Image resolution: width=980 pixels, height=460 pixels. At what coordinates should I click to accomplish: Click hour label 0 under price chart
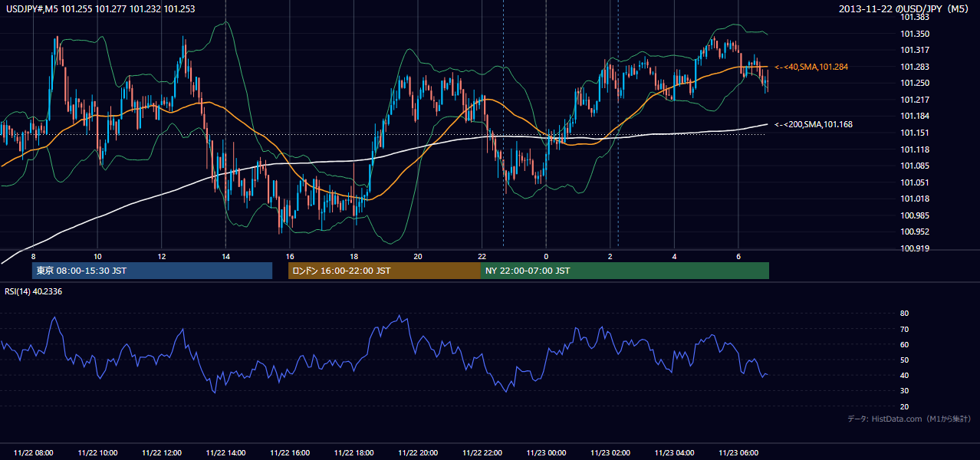[546, 255]
